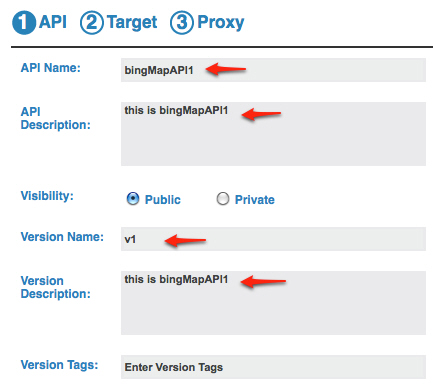This screenshot has height=389, width=433.
Task: Select the Private visibility radio button
Action: tap(223, 199)
